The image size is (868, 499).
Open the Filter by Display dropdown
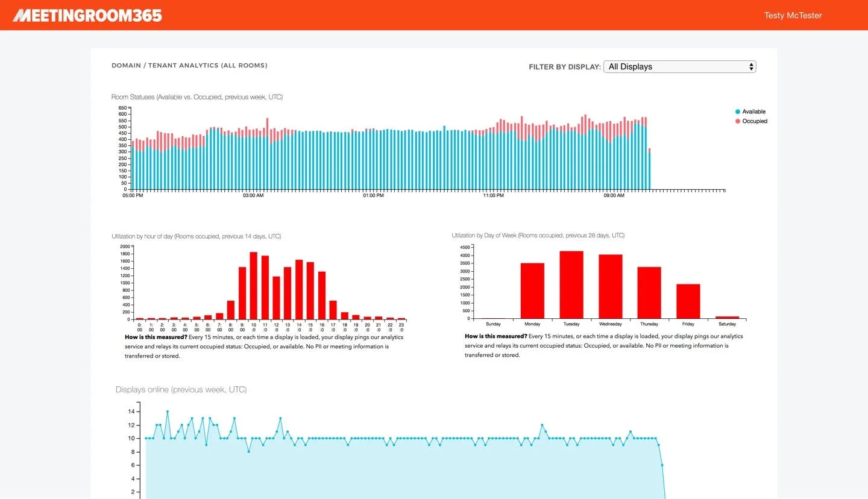[x=679, y=67]
